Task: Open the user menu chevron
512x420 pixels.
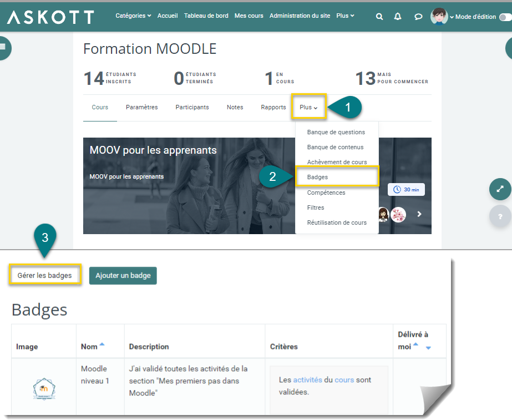Action: 452,17
